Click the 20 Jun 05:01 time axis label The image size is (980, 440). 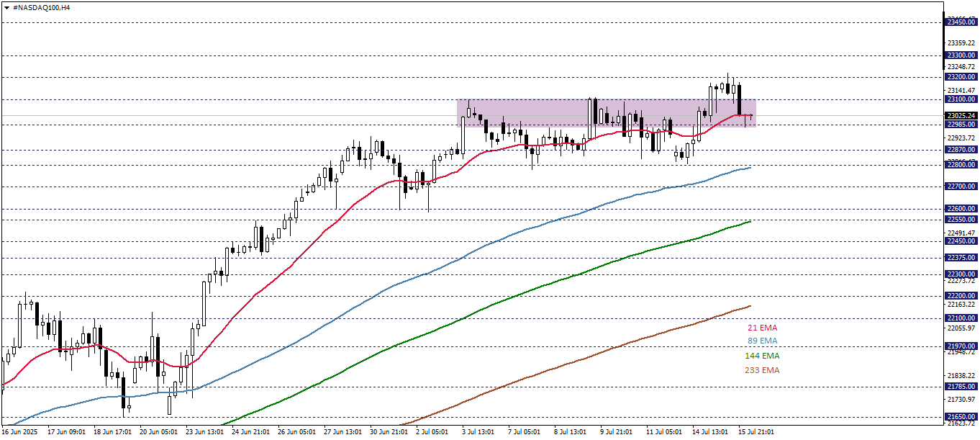[158, 431]
